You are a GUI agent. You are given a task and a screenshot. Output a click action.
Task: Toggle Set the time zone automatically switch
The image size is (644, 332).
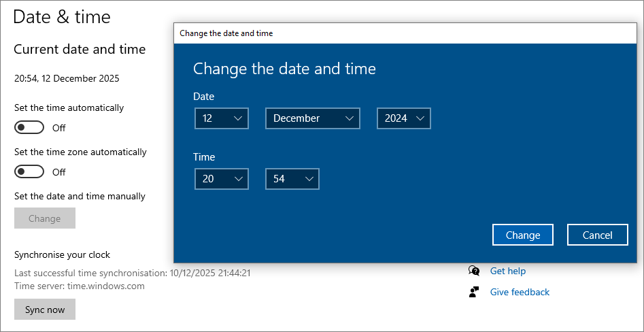(x=29, y=171)
